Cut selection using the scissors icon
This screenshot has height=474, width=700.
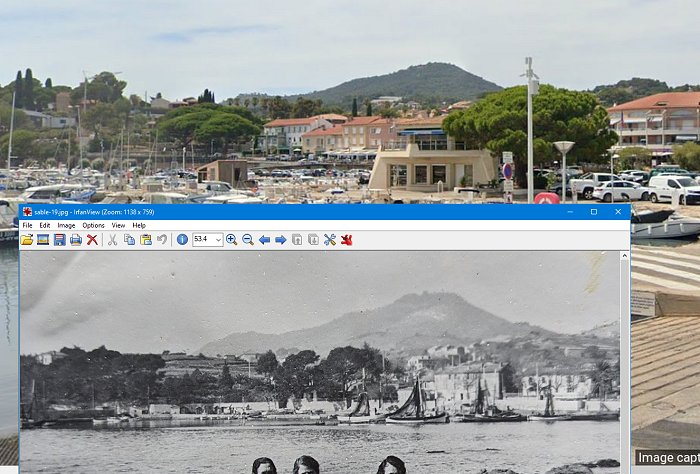pyautogui.click(x=113, y=240)
